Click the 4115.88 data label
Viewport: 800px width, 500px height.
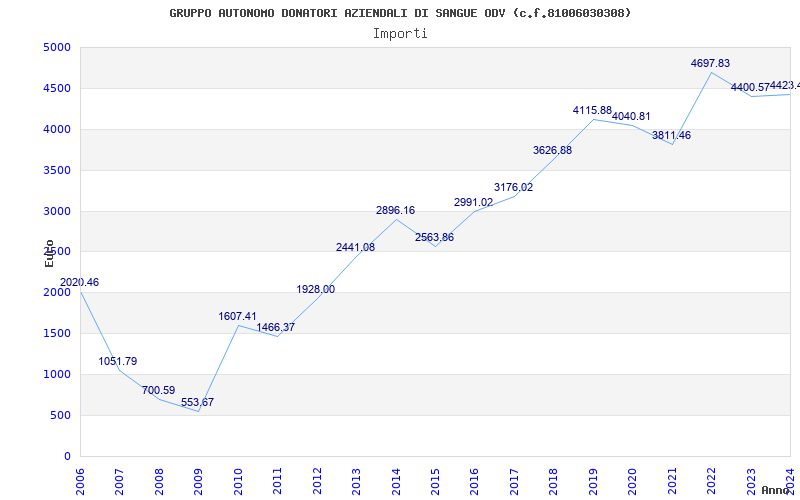pos(592,110)
